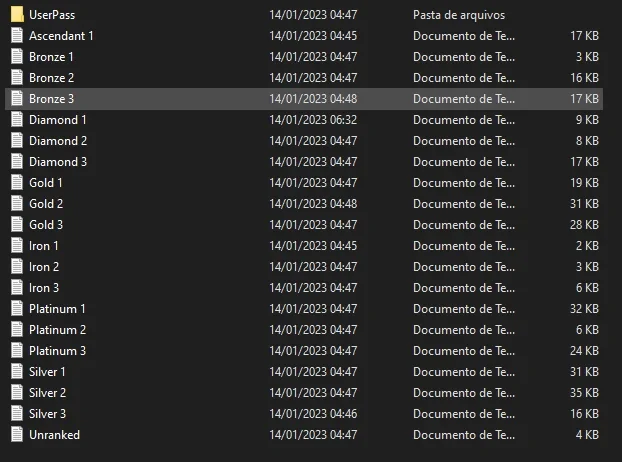Click the Documento de Te... type of Unranked
The image size is (622, 462).
[x=464, y=435]
